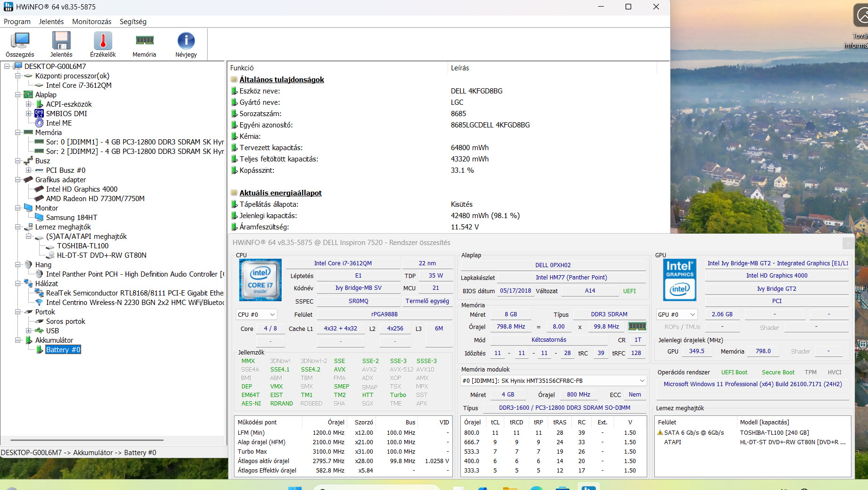Click the Microsoft Windows 11 Professional text

pyautogui.click(x=752, y=384)
